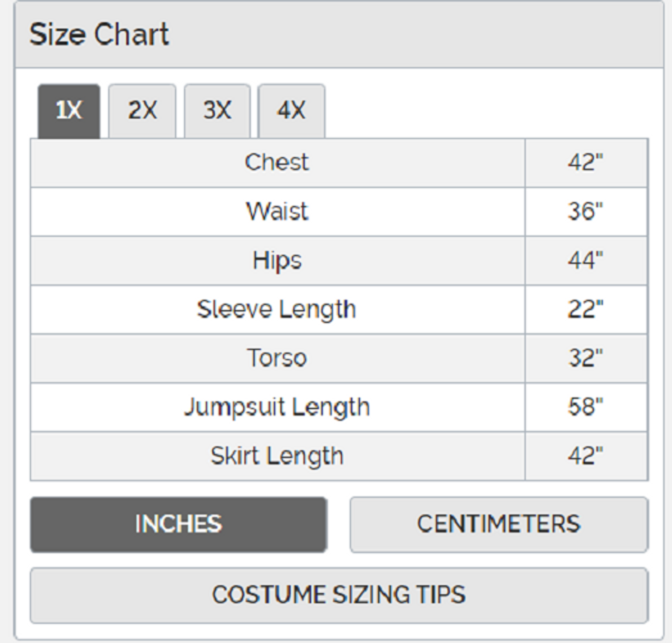Image resolution: width=672 pixels, height=643 pixels.
Task: Open the 3X size tab
Action: tap(217, 111)
